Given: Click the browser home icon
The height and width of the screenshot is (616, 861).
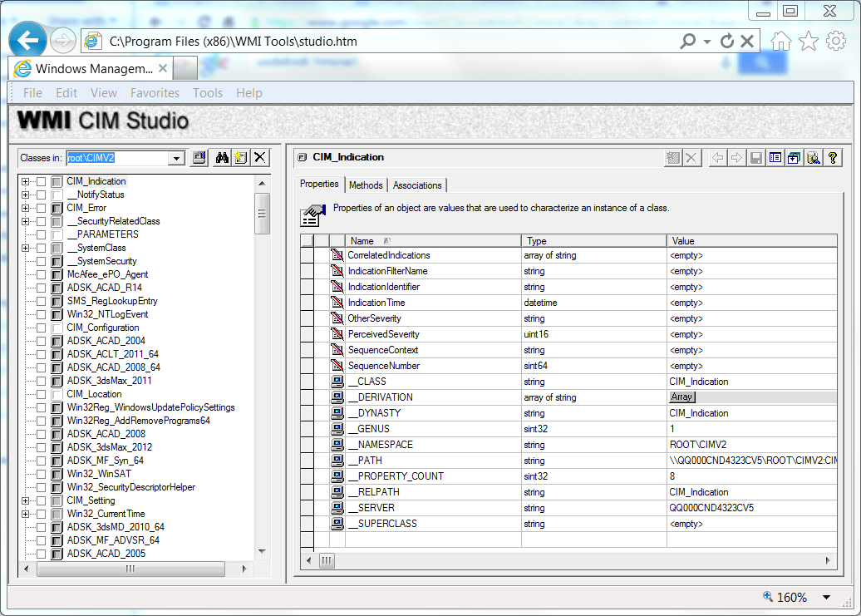Looking at the screenshot, I should coord(781,42).
